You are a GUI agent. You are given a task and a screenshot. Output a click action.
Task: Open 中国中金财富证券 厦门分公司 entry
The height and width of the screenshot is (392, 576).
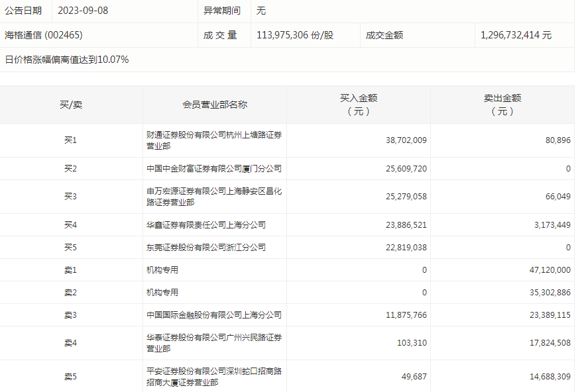tap(214, 169)
